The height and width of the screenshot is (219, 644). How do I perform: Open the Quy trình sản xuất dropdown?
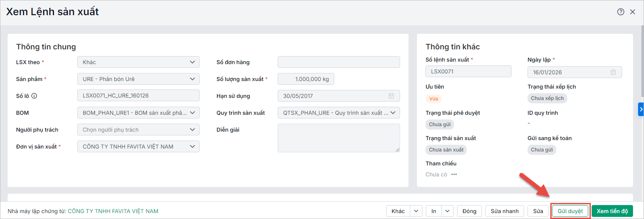(x=392, y=113)
